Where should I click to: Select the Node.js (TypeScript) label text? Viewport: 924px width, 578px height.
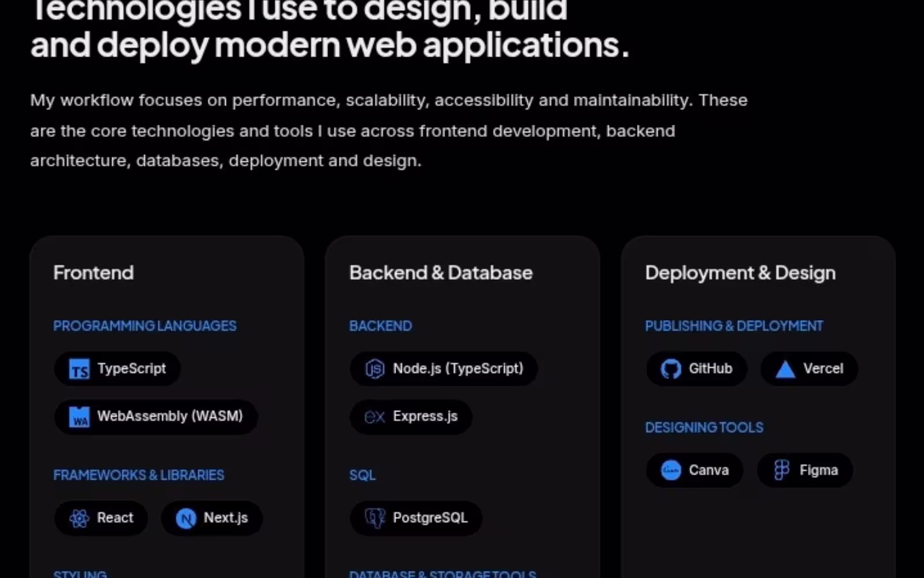point(458,369)
